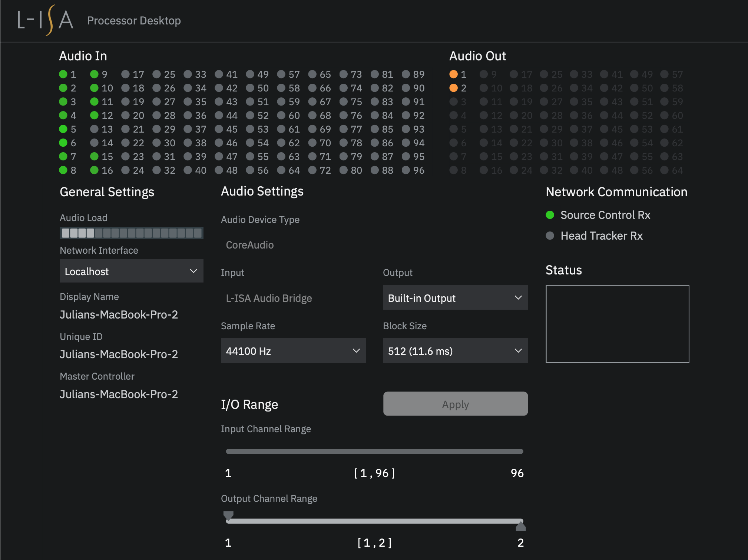Click Audio Out channel 1 orange indicator
Viewport: 748px width, 560px height.
[453, 74]
